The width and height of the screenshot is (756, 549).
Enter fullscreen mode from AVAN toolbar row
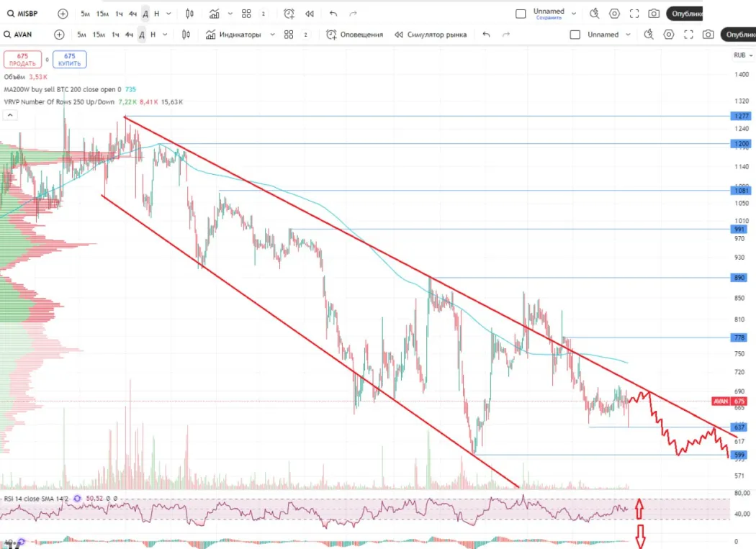688,35
